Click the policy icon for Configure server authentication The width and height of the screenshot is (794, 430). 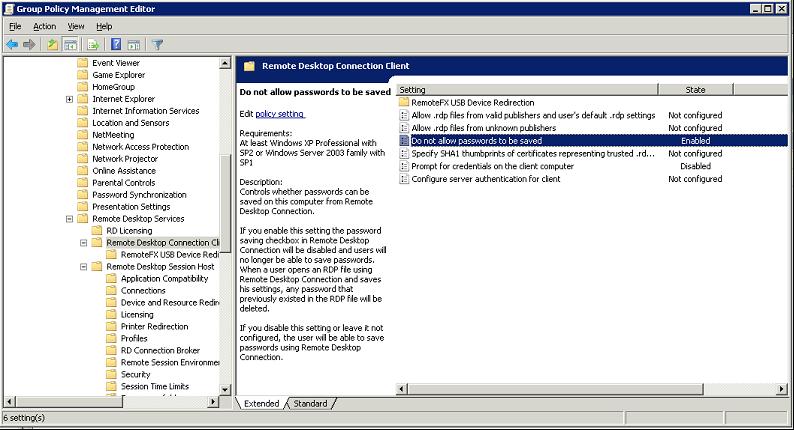coord(404,179)
